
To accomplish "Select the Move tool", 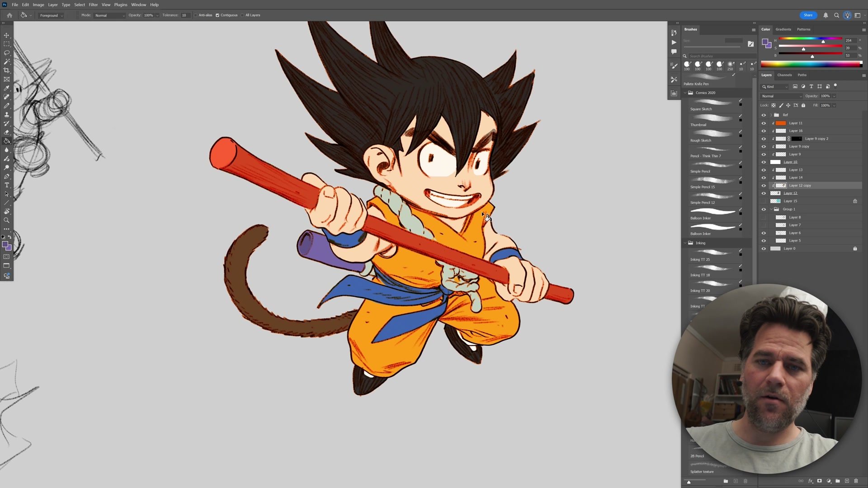I will click(6, 35).
